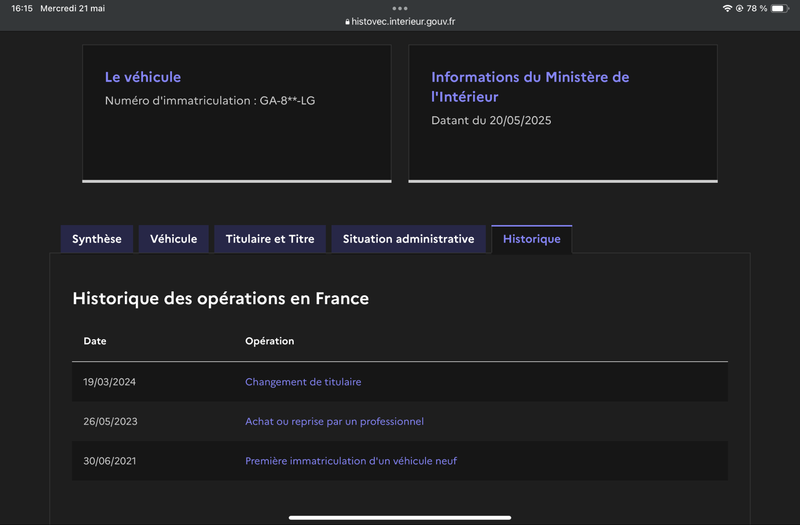Image resolution: width=800 pixels, height=525 pixels.
Task: Tap the orientation lock status icon
Action: tap(739, 8)
